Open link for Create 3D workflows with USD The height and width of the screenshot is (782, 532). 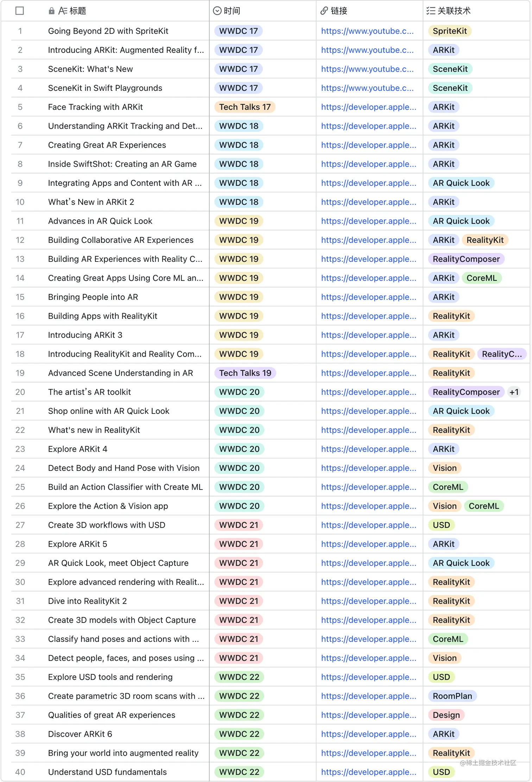coord(369,525)
